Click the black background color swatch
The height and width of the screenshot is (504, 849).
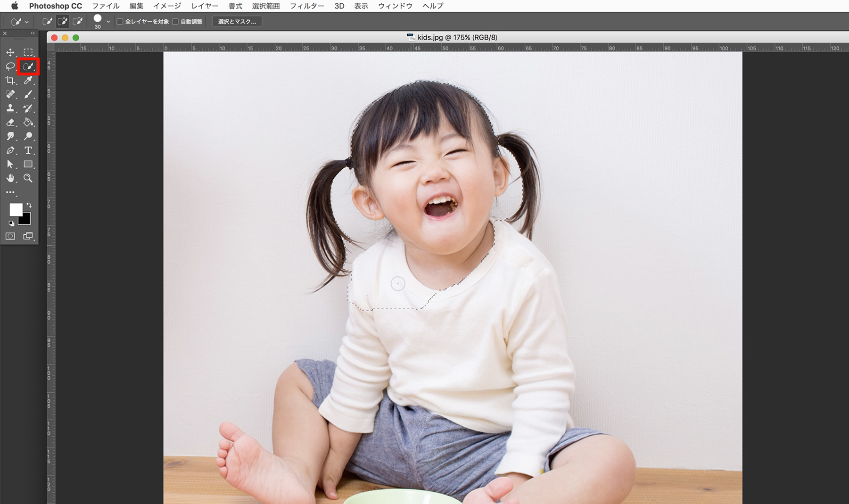pos(25,220)
